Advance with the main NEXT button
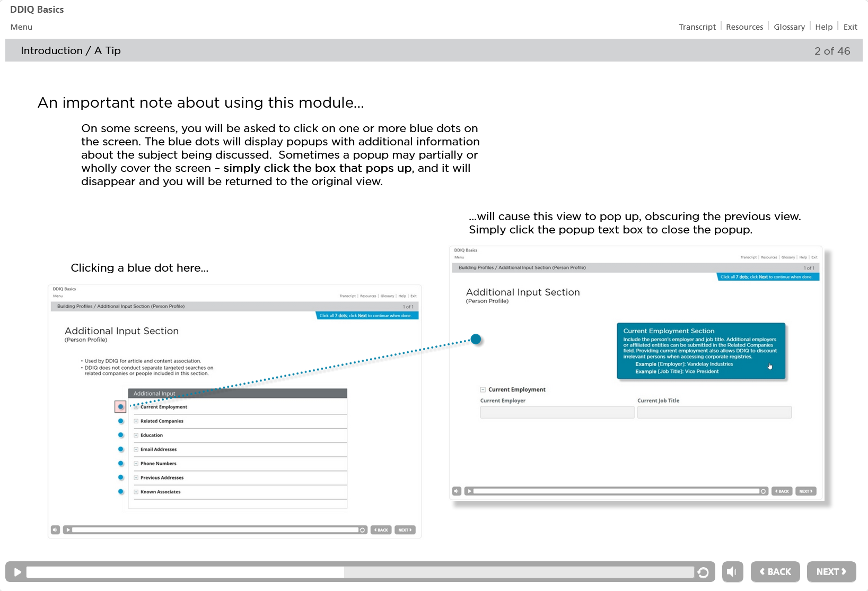 (831, 572)
